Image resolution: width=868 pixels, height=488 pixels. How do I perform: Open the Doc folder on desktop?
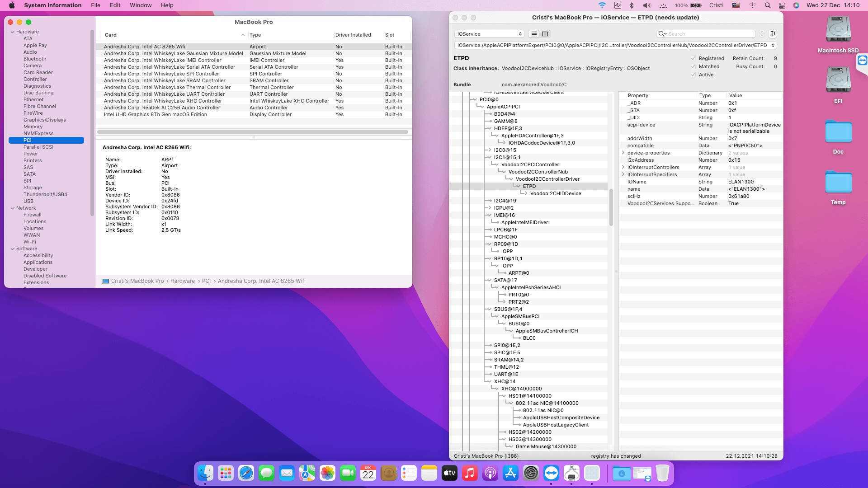(x=838, y=131)
